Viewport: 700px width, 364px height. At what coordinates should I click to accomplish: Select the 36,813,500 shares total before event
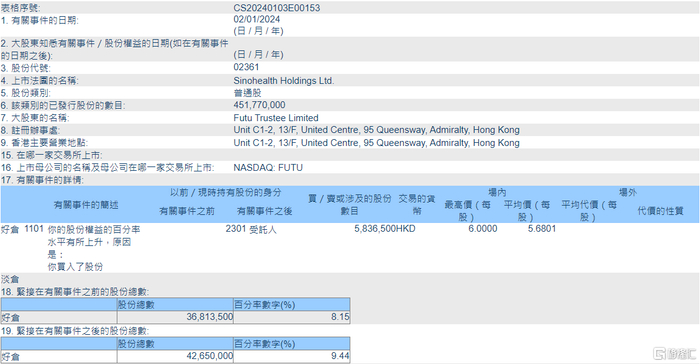(x=209, y=317)
